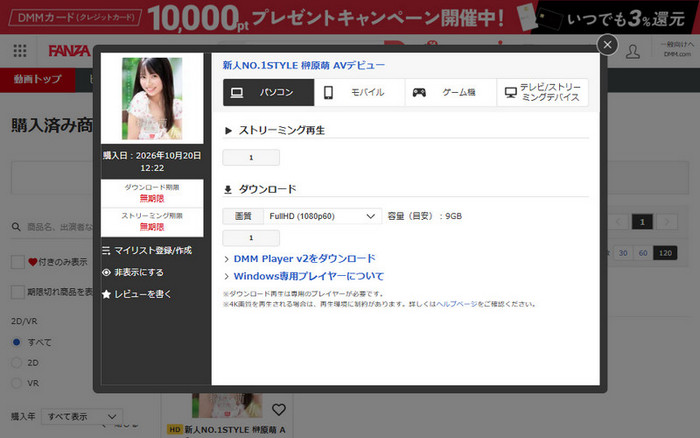Click the gamepad icon on ゲーム機 tab
This screenshot has height=438, width=700.
coord(419,92)
